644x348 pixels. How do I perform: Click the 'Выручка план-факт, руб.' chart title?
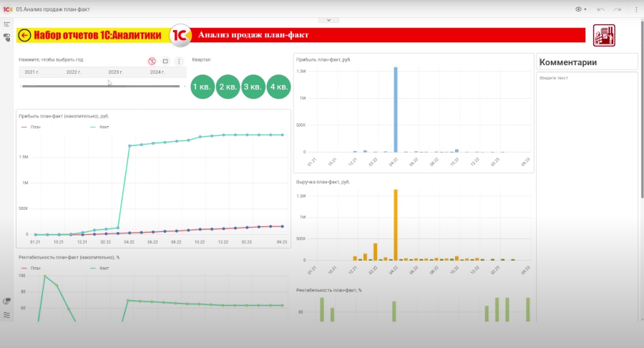pos(323,182)
